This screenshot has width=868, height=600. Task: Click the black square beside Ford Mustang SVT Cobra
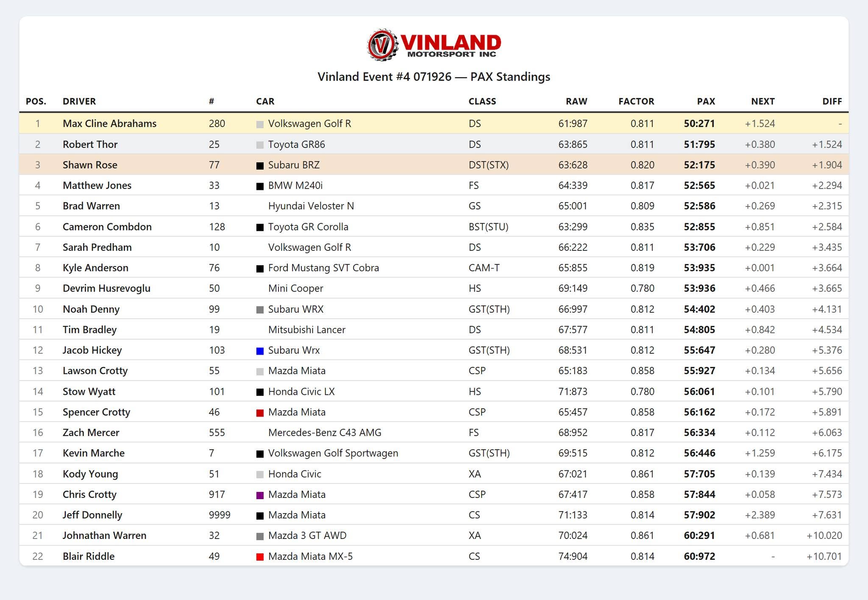(x=260, y=269)
